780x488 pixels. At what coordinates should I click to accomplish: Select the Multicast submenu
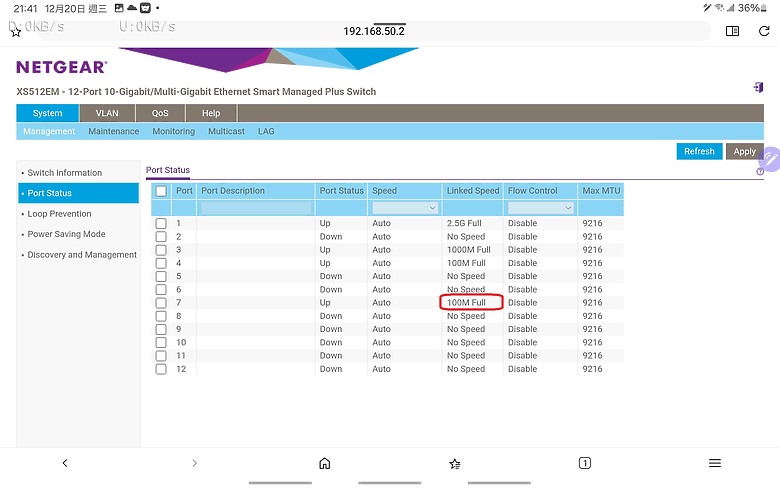pos(226,131)
